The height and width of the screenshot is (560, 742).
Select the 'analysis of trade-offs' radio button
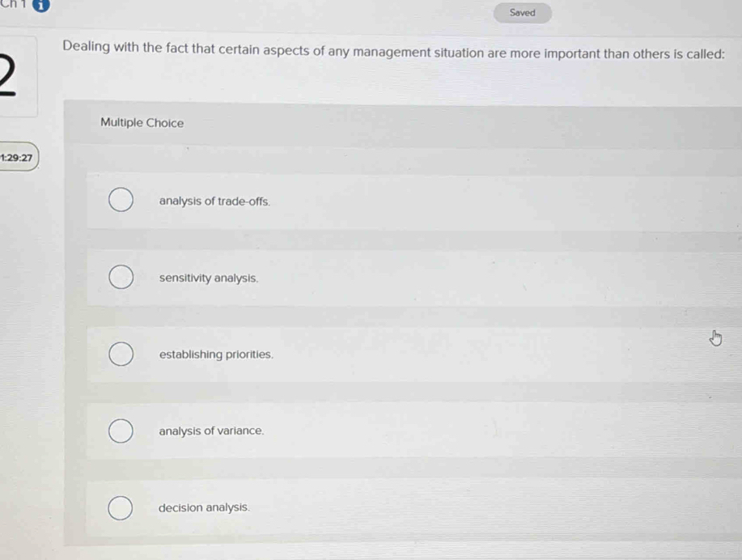coord(121,201)
